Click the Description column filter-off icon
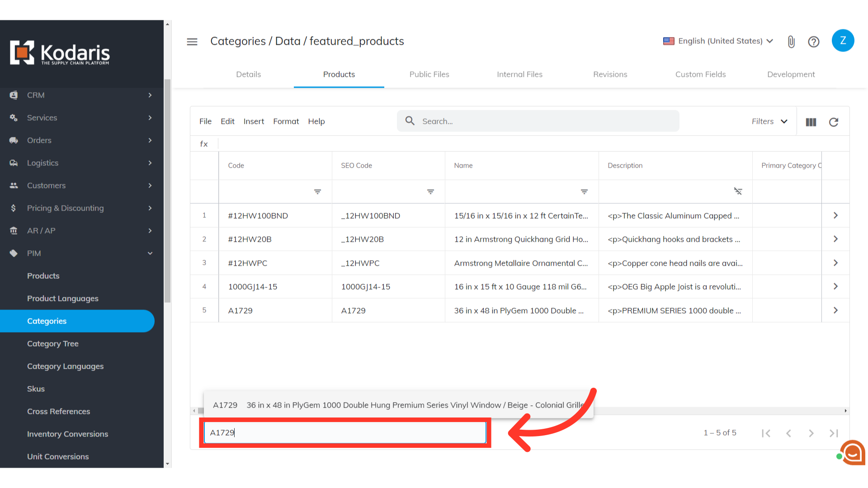The height and width of the screenshot is (488, 868). click(738, 192)
